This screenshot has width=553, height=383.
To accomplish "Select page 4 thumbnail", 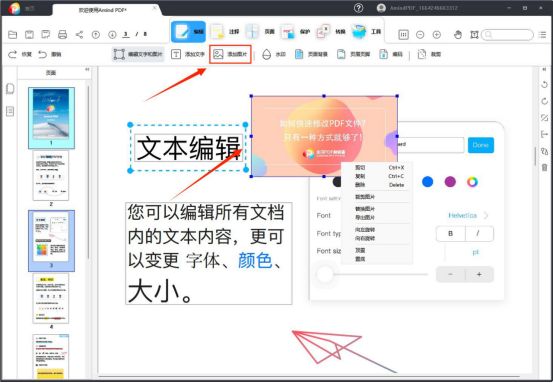I will (51, 298).
